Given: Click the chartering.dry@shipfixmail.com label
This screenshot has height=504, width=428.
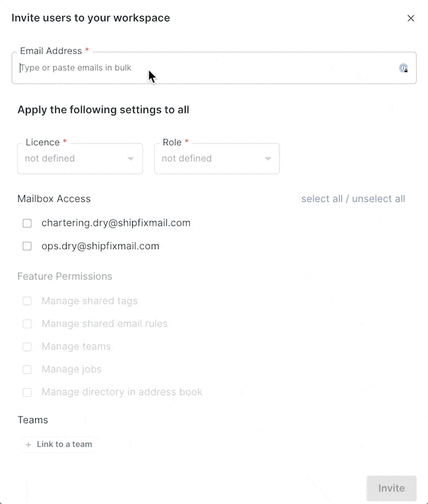Looking at the screenshot, I should (x=116, y=223).
